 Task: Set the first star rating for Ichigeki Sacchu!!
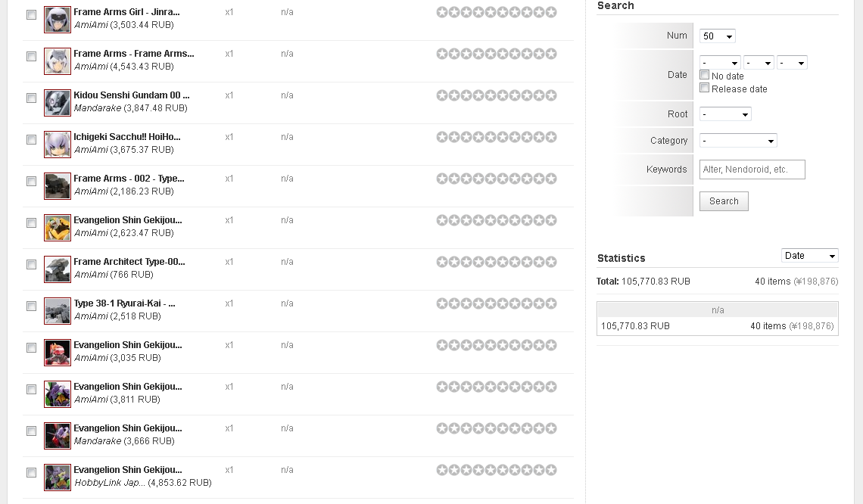(442, 137)
